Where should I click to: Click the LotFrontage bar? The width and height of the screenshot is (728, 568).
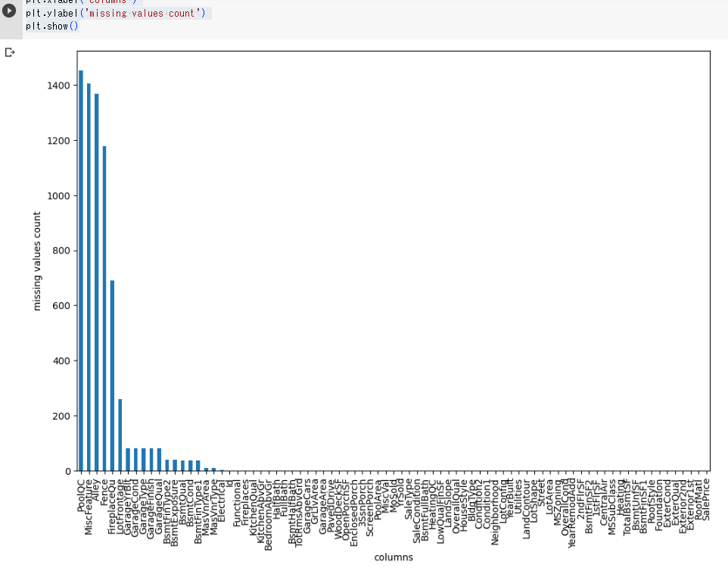(120, 435)
